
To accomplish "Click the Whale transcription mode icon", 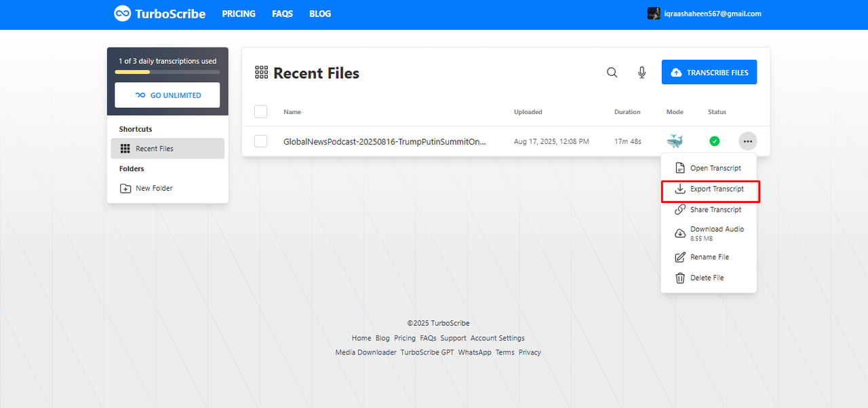I will [x=674, y=141].
